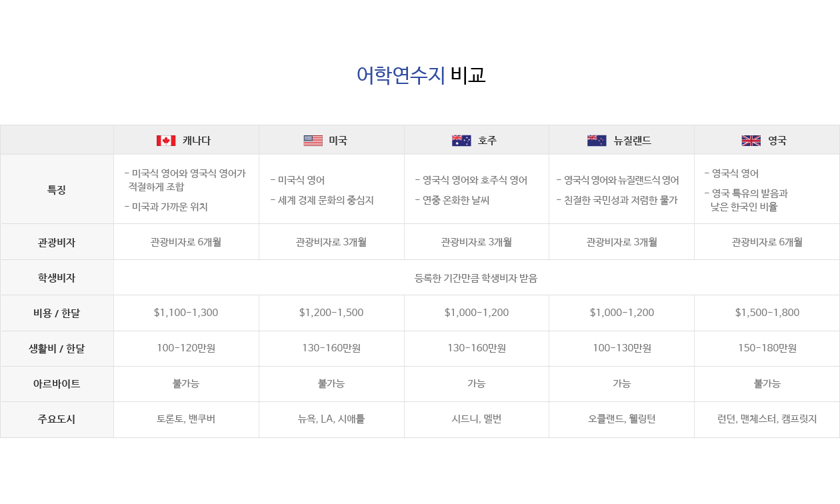Click the 관광비자 row label
Image resolution: width=840 pixels, height=504 pixels.
pos(57,242)
